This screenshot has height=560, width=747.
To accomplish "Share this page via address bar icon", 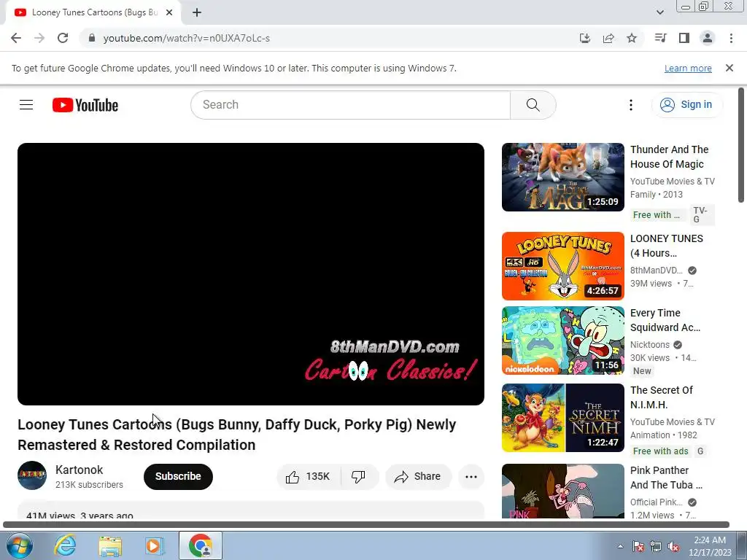I will tap(608, 38).
